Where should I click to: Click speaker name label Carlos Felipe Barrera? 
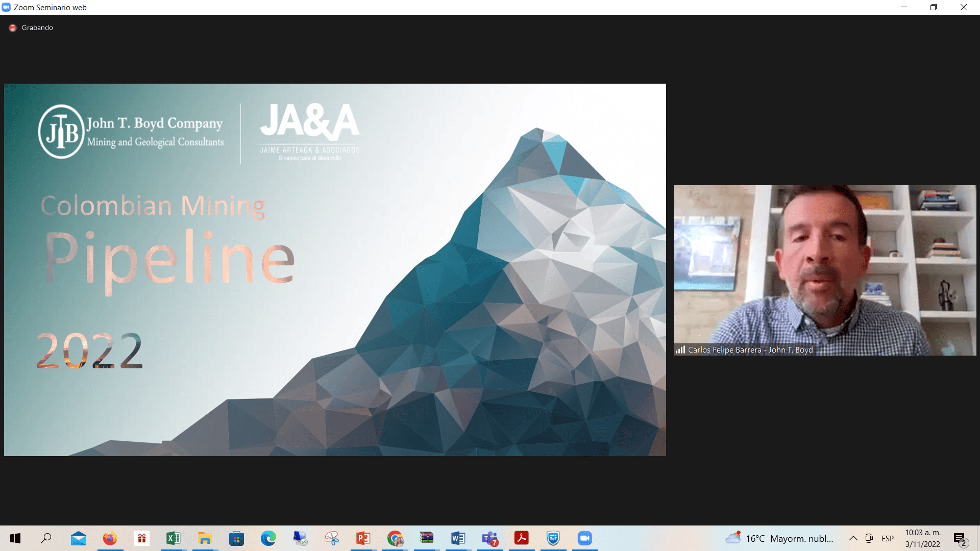click(750, 350)
